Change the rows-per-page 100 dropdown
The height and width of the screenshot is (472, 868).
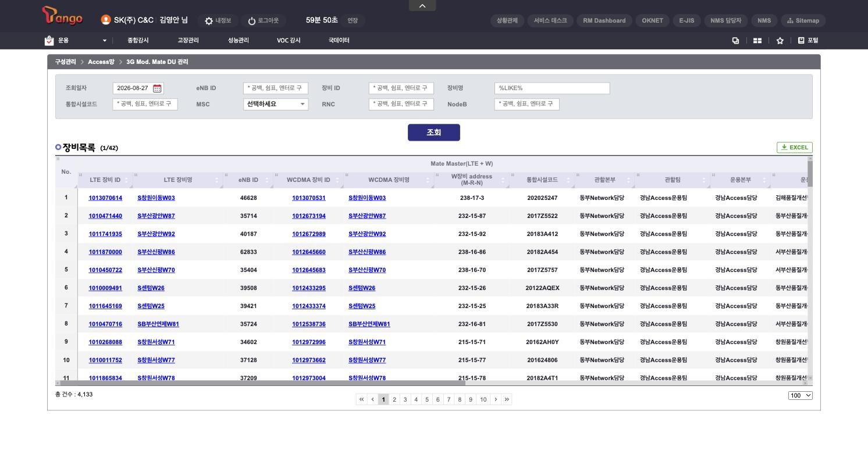pyautogui.click(x=801, y=396)
